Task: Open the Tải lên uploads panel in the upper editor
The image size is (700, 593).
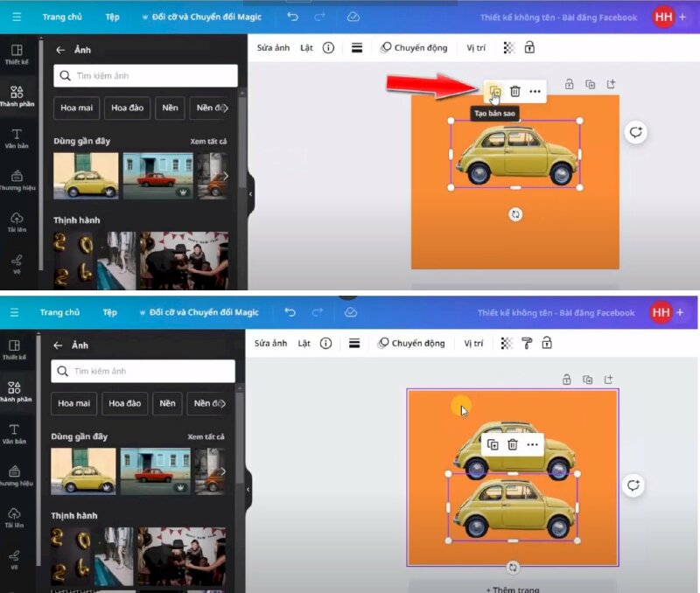Action: [x=16, y=221]
